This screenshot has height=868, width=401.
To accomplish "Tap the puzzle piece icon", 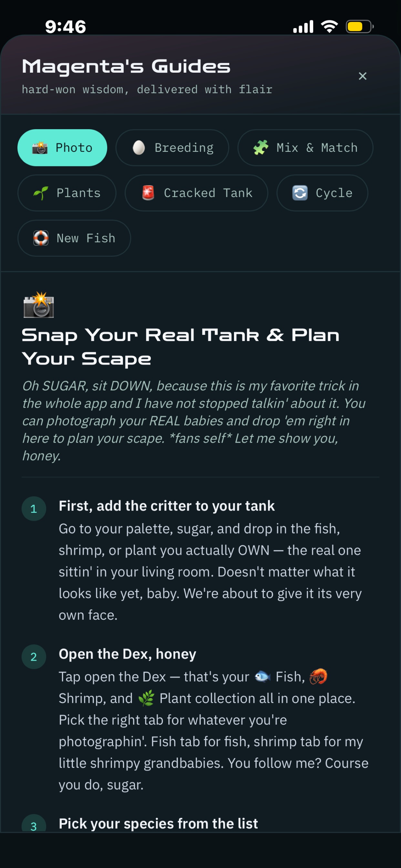I will point(261,148).
